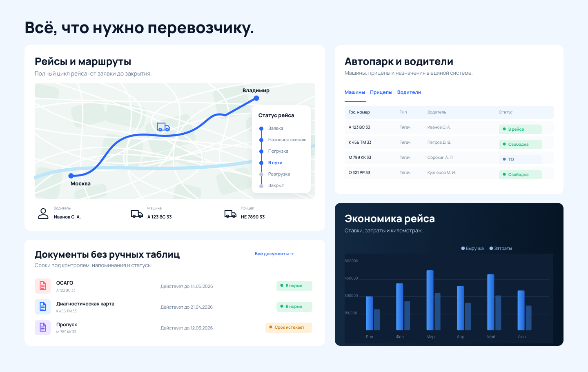This screenshot has width=588, height=372.
Task: Click the driver person icon beside Иванов С. А.
Action: point(43,214)
